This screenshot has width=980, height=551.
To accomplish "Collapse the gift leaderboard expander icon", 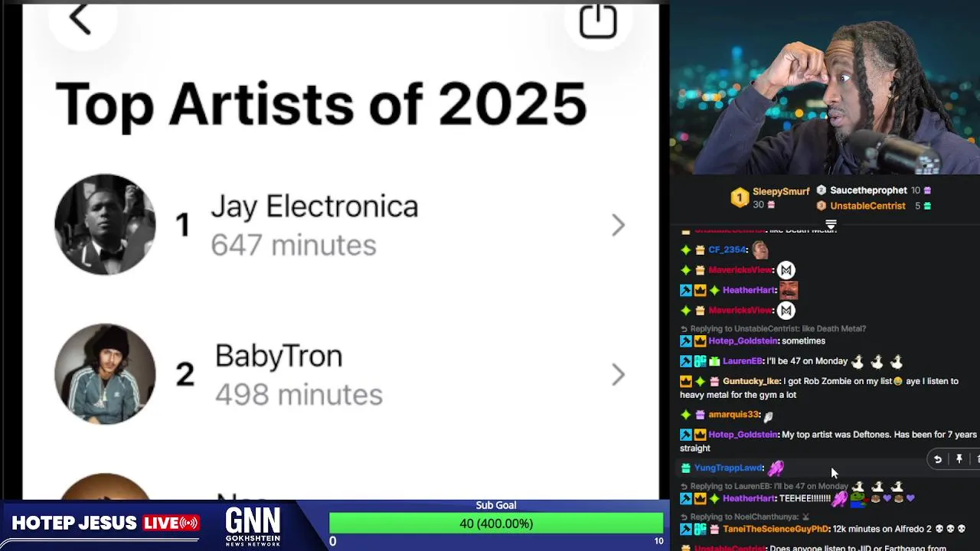I will [831, 224].
